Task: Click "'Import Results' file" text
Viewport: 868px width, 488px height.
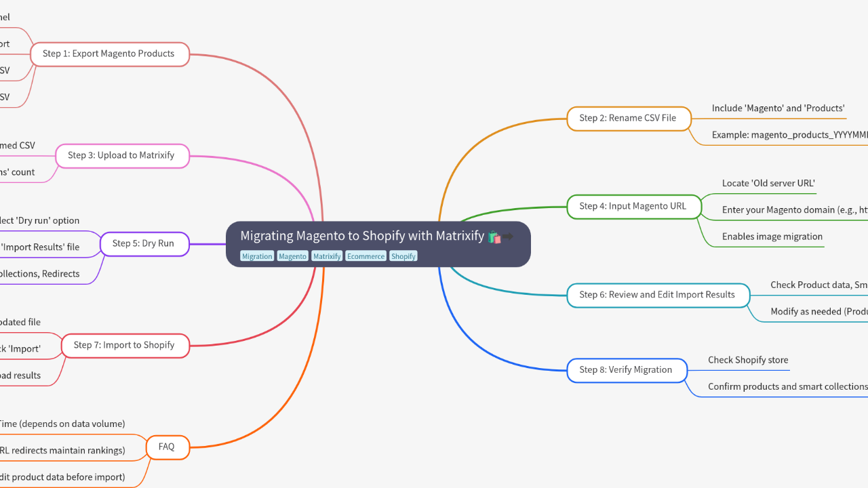Action: (39, 247)
